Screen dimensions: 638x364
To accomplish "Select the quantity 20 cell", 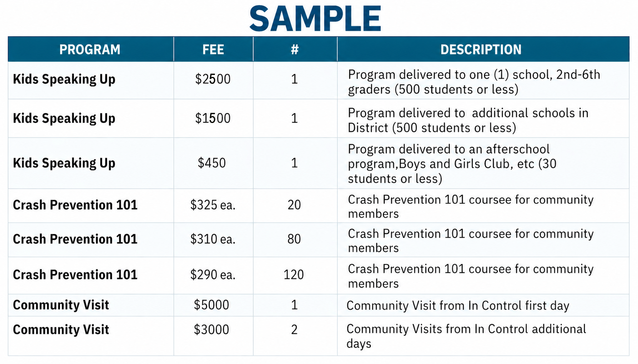I will (x=294, y=205).
